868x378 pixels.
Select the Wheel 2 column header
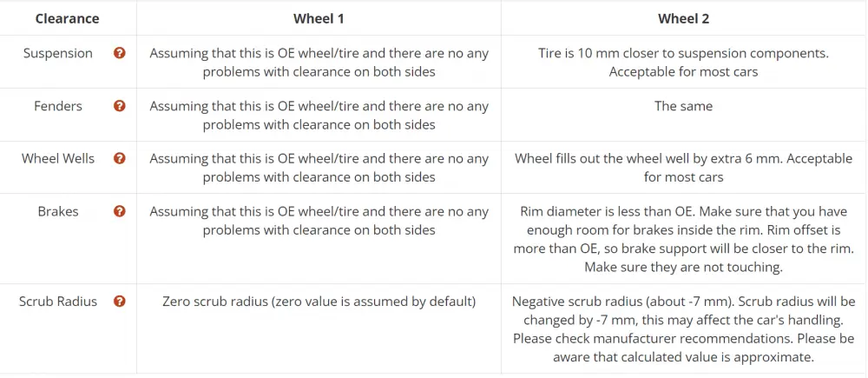(x=683, y=18)
